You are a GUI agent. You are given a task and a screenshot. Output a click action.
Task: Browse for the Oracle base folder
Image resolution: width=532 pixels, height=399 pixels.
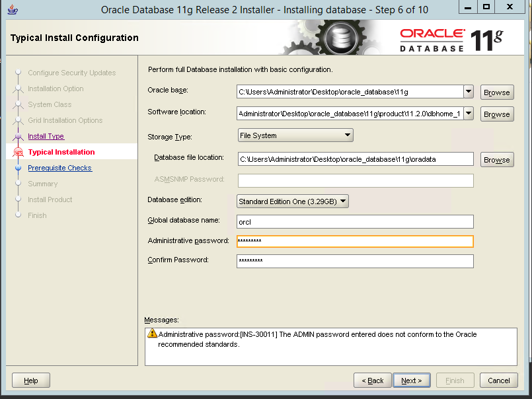[x=497, y=92]
